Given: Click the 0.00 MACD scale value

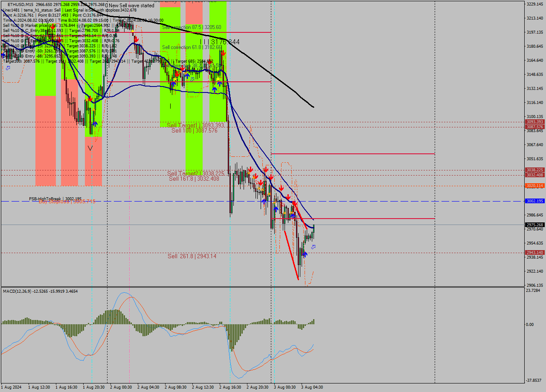Looking at the screenshot, I should click(530, 325).
